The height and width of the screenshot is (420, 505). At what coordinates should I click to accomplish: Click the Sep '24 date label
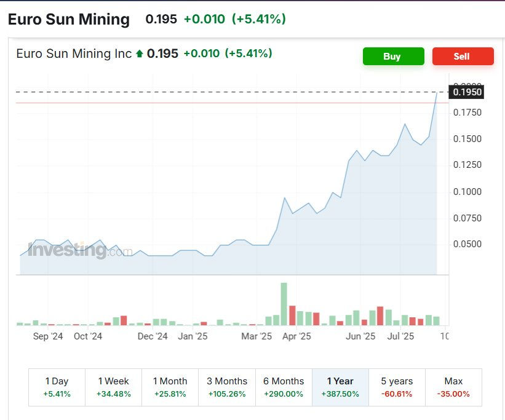point(47,336)
